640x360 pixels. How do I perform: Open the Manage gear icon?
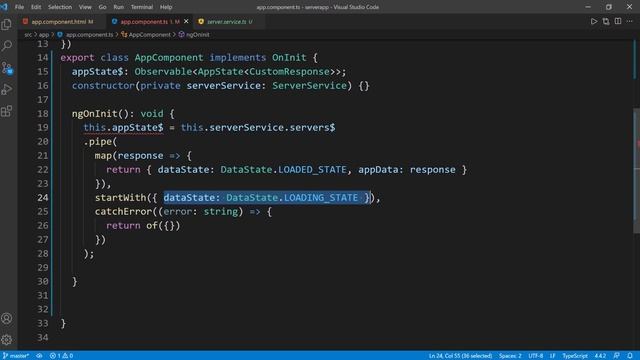click(7, 339)
